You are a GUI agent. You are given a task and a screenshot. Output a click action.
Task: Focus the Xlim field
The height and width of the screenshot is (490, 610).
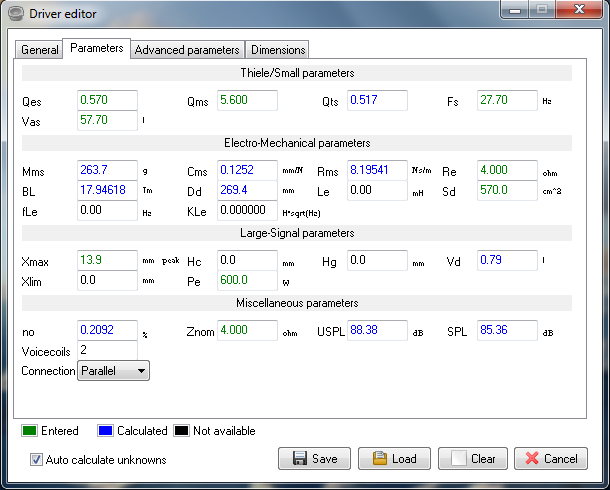107,280
